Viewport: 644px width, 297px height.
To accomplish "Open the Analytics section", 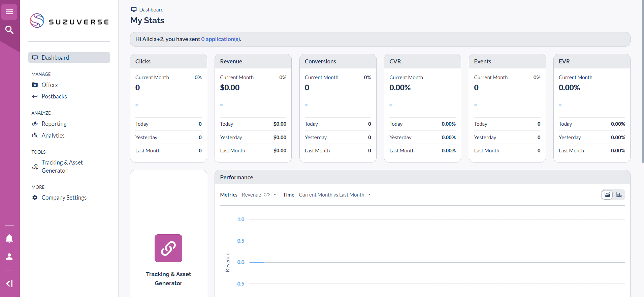I will (x=53, y=136).
